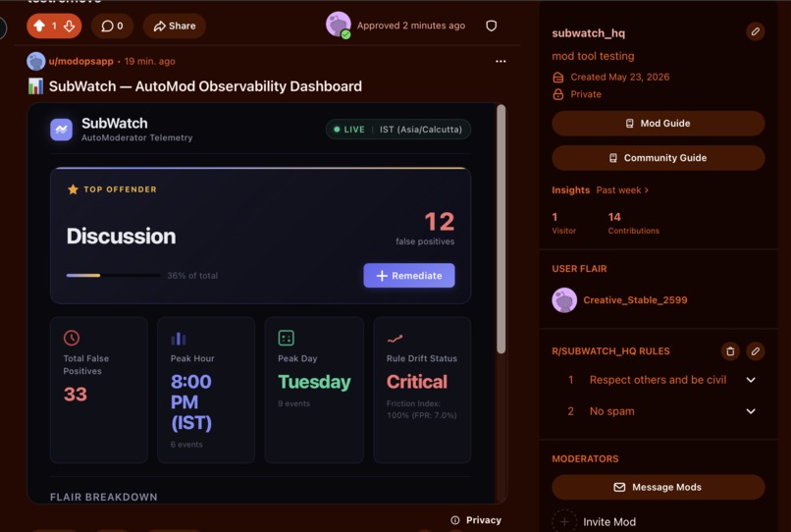Click the Creative_Stable_2599 username

tap(635, 299)
